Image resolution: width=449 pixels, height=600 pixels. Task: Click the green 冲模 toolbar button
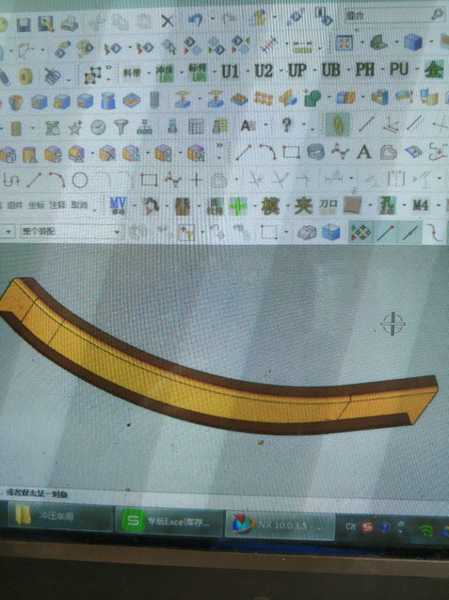coord(165,73)
